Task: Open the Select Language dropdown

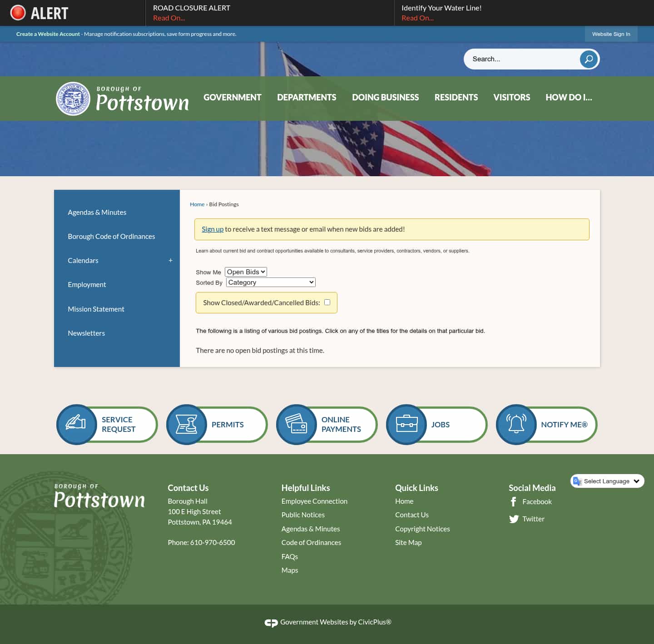Action: coord(607,481)
